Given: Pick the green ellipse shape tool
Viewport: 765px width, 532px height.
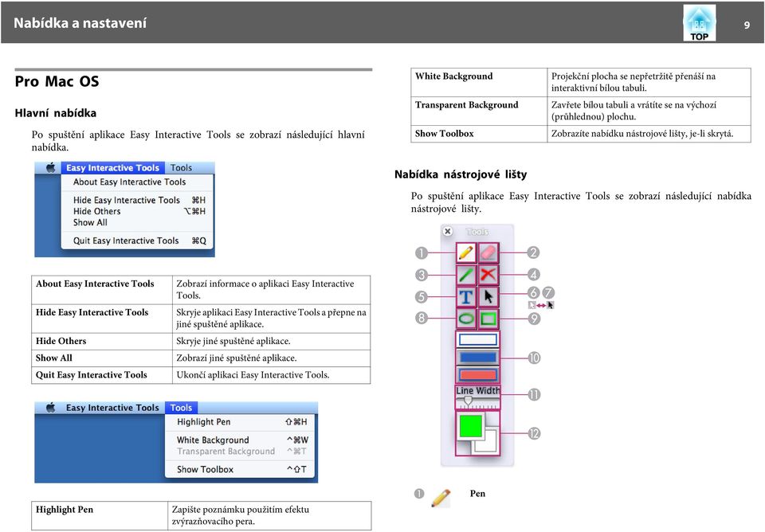Looking at the screenshot, I should [466, 319].
